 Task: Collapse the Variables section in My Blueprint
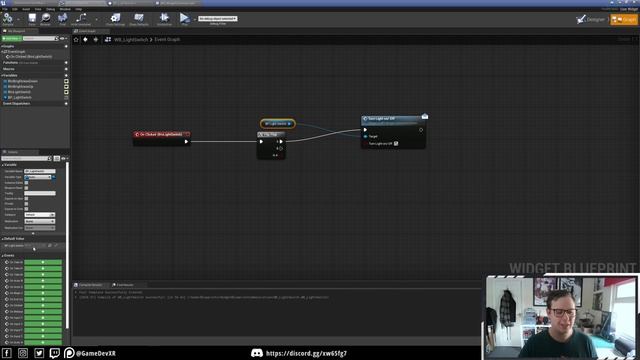pos(2,76)
